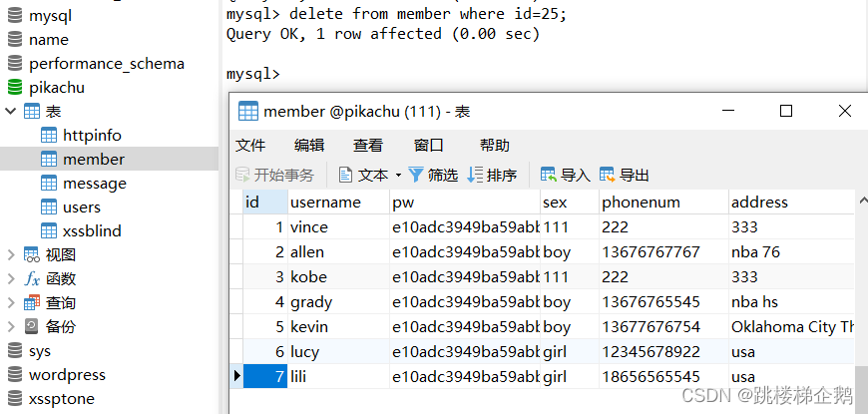Click the mysql> prompt in terminal window
The width and height of the screenshot is (868, 414).
tap(253, 74)
